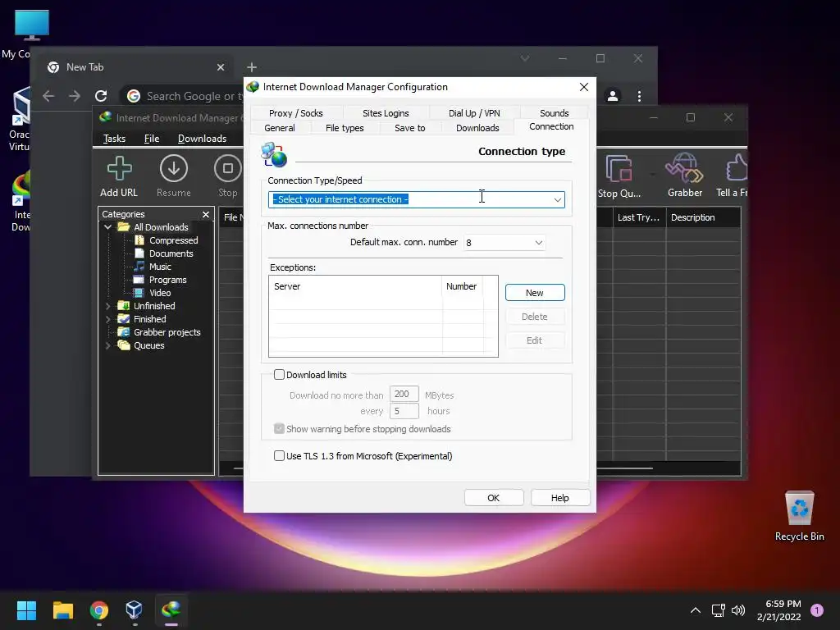Select the Programs category
This screenshot has height=630, width=840.
pos(167,280)
